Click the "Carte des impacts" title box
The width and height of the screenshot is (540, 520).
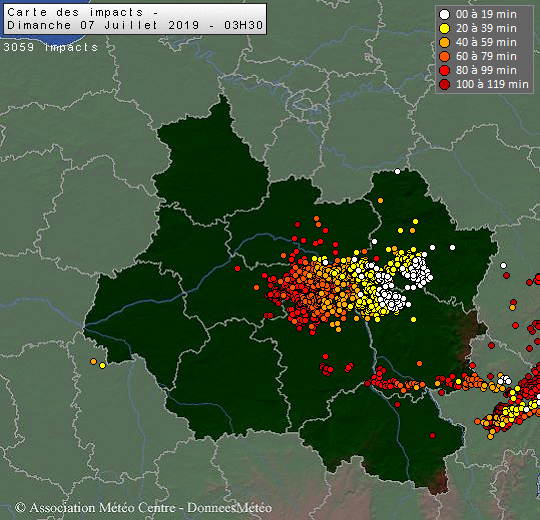[x=135, y=19]
